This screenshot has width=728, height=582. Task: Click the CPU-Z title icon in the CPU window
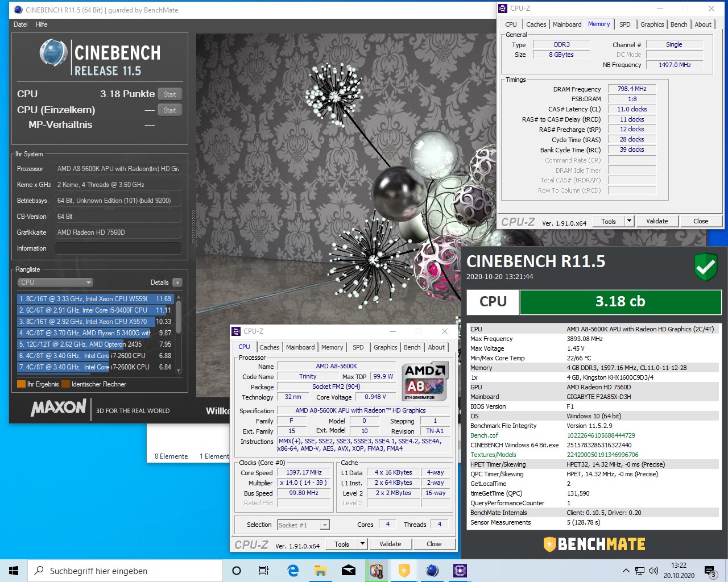point(236,331)
